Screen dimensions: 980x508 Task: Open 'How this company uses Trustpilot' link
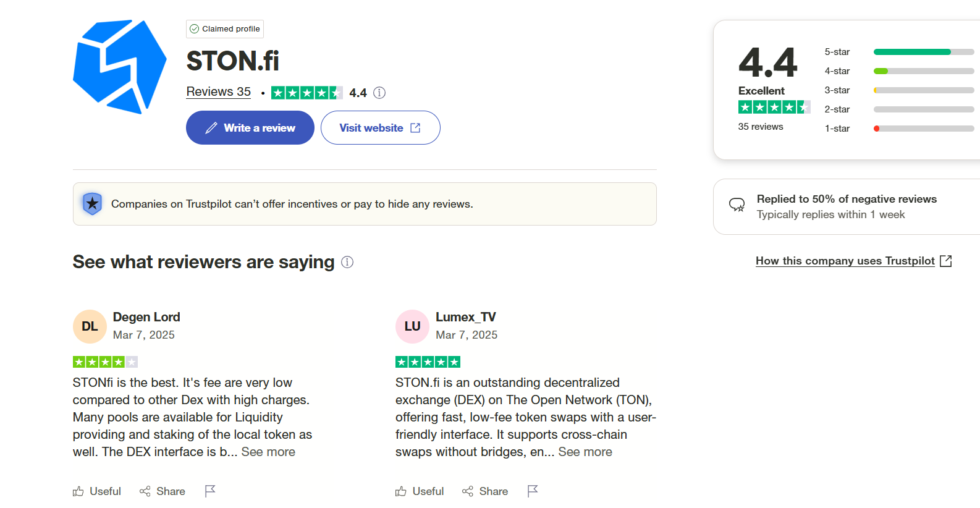[x=853, y=261]
